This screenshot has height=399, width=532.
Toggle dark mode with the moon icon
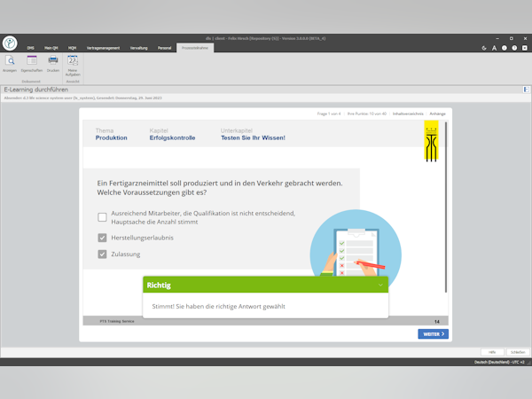(484, 48)
